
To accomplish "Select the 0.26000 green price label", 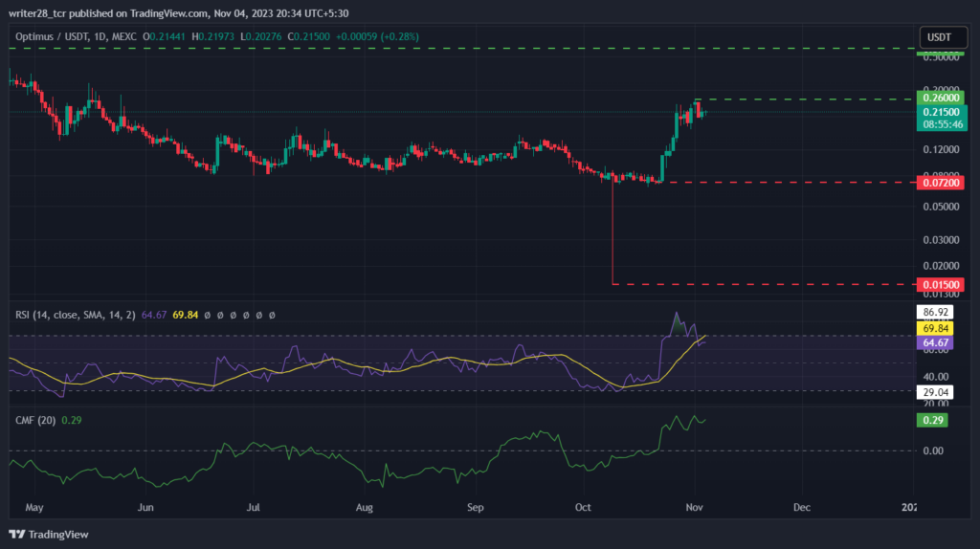I will 941,98.
